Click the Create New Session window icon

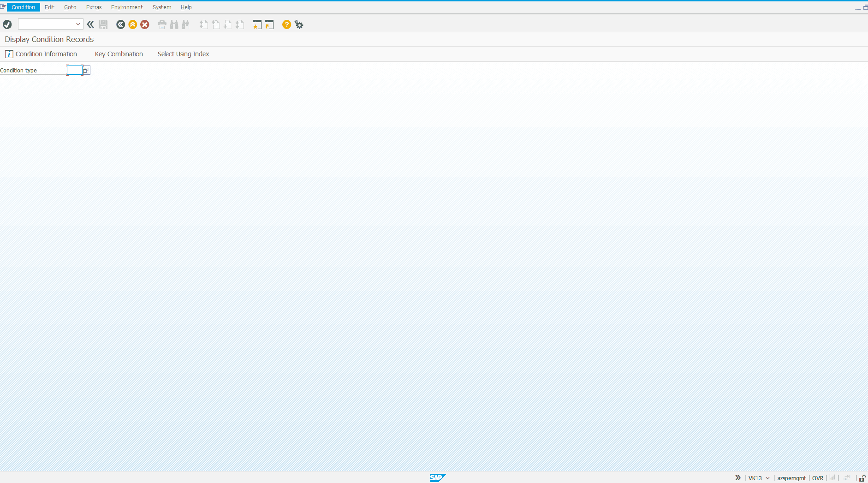click(257, 24)
